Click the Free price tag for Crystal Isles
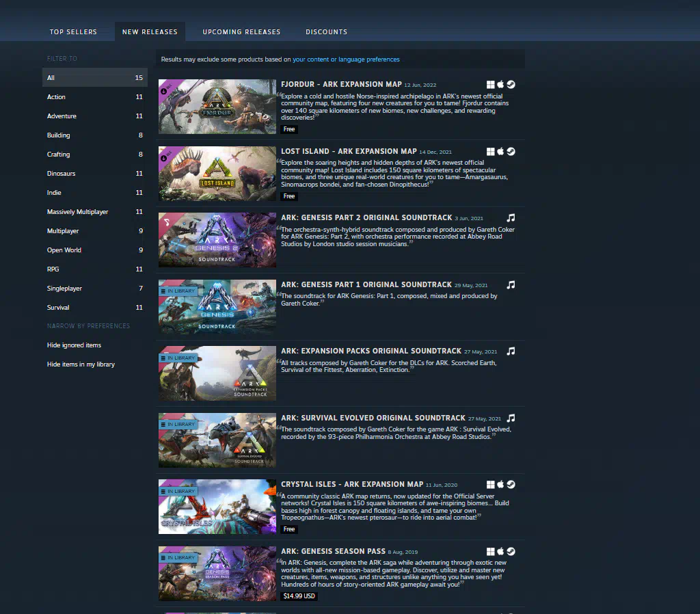Screen dimensions: 700x614 pyautogui.click(x=289, y=529)
